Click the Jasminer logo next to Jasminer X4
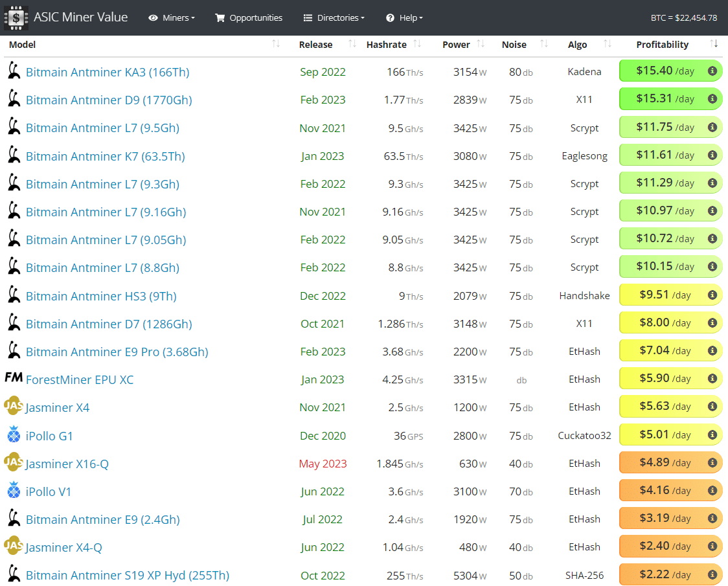Viewport: 728px width, 586px height. (14, 407)
